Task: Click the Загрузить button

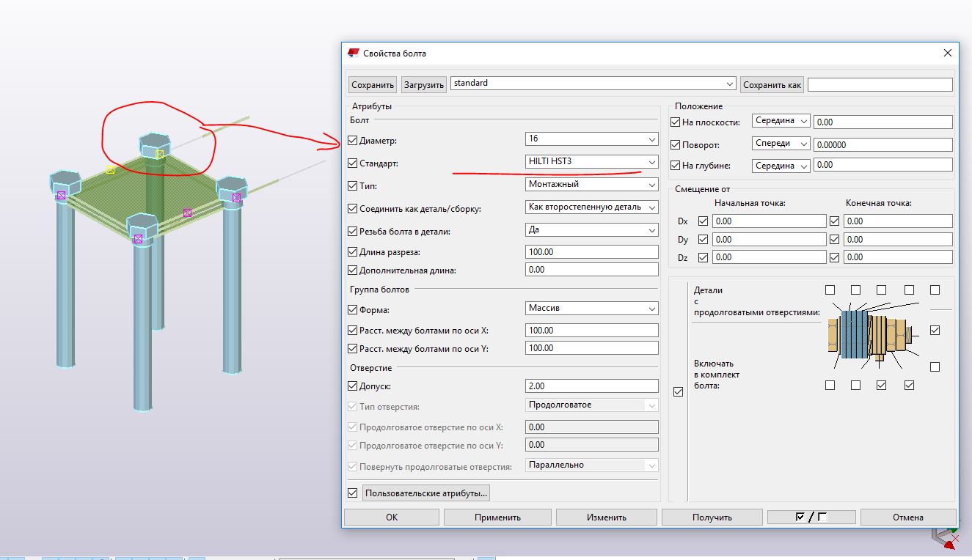Action: [x=423, y=85]
